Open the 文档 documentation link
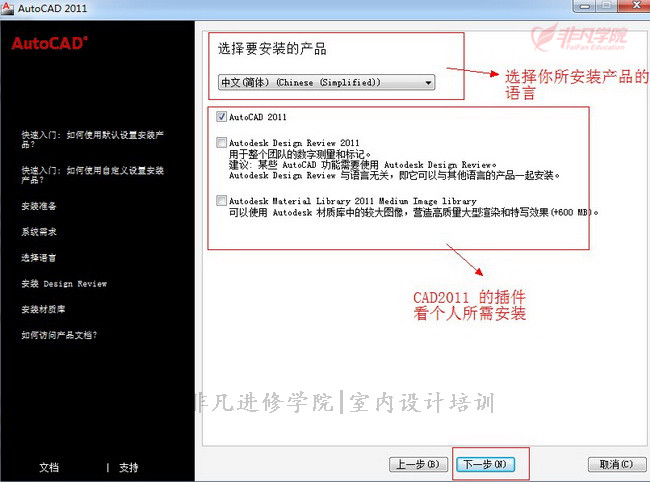Image resolution: width=650 pixels, height=482 pixels. tap(49, 467)
